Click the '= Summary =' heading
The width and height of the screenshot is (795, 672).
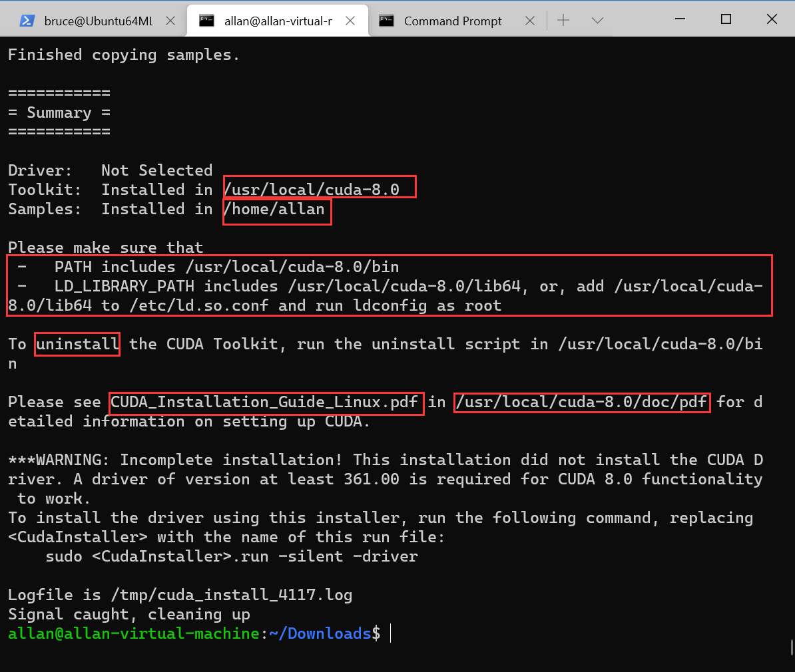(x=59, y=112)
